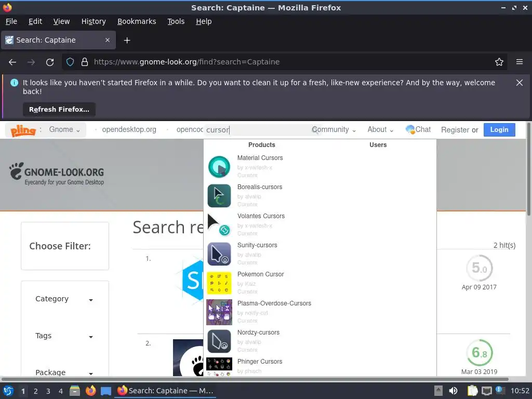Open the Sunity-cursors thumbnail
The width and height of the screenshot is (532, 399).
point(219,254)
